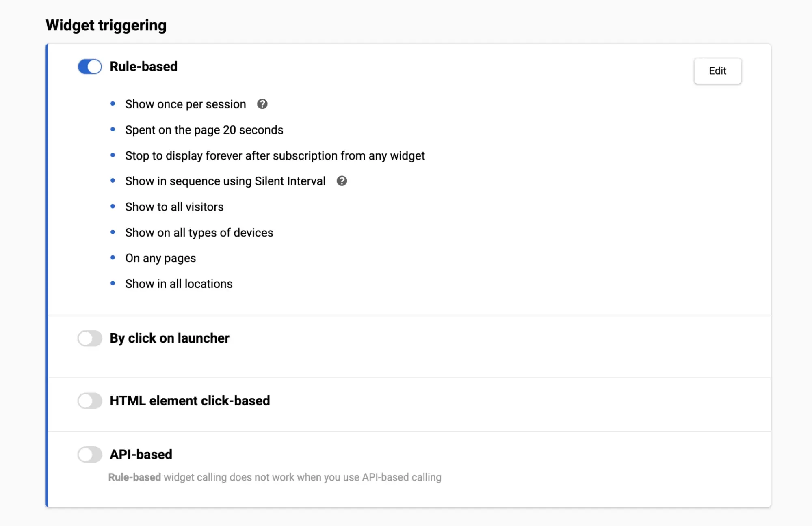The image size is (812, 526).
Task: Click help icon beside Silent Interval rule
Action: coord(342,181)
